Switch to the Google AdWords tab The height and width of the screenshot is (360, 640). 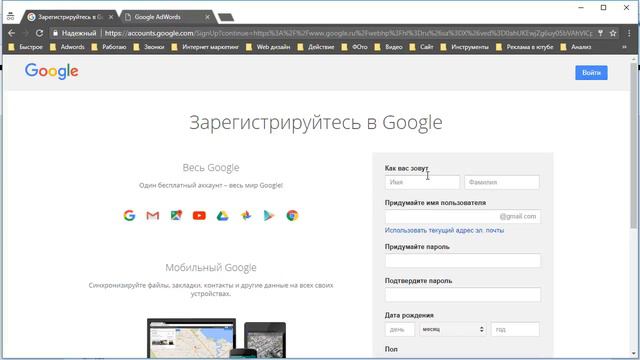pyautogui.click(x=163, y=17)
